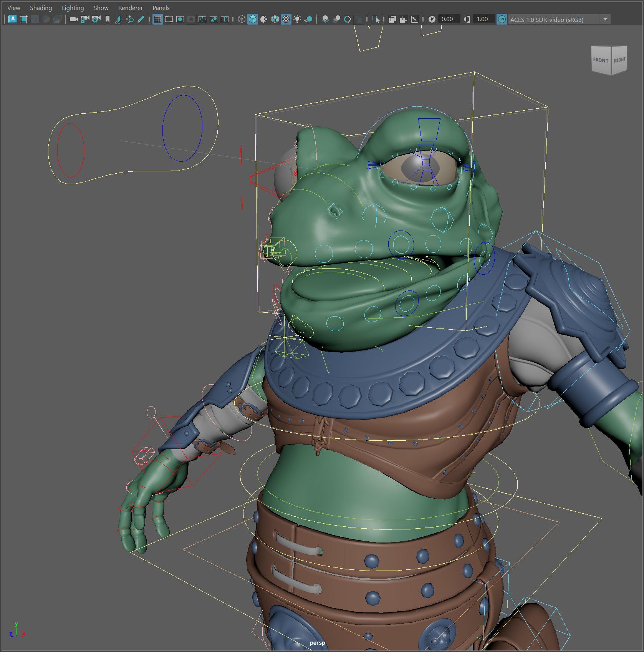Screen dimensions: 644x652
Task: Click the camera bookmarks icon
Action: 107,19
